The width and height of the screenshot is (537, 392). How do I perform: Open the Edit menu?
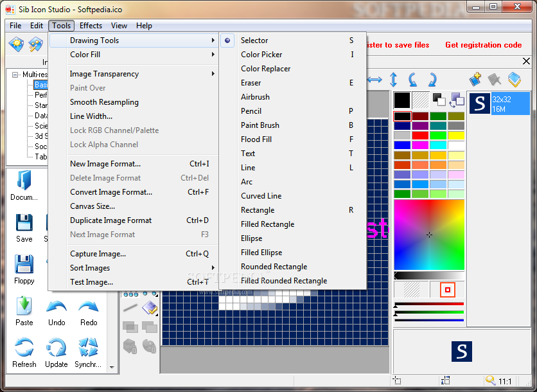(37, 26)
